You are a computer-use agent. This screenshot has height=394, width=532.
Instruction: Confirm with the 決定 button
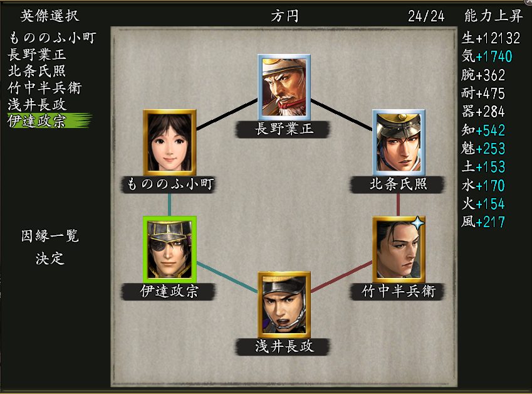50,258
